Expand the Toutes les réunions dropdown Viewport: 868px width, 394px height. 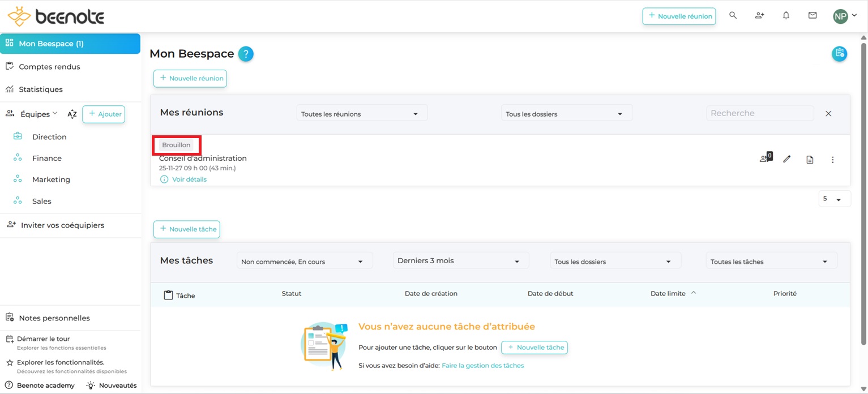[x=361, y=114]
